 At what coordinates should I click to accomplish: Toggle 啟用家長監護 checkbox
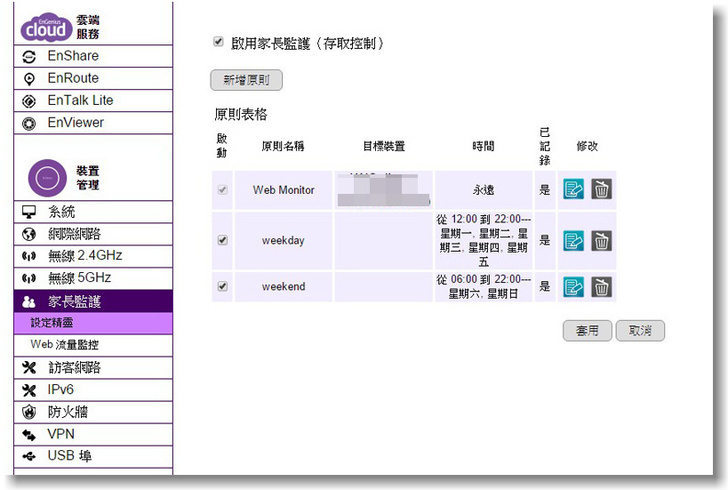[x=218, y=42]
